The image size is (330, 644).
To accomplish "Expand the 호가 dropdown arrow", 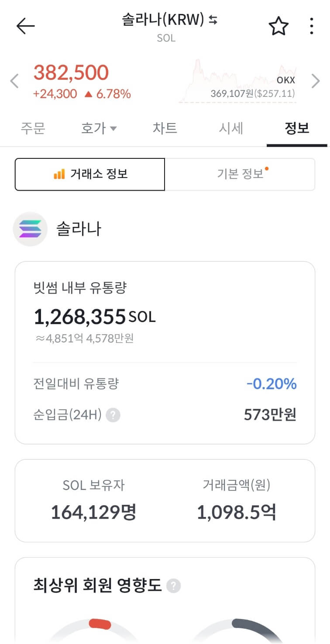I will (113, 129).
